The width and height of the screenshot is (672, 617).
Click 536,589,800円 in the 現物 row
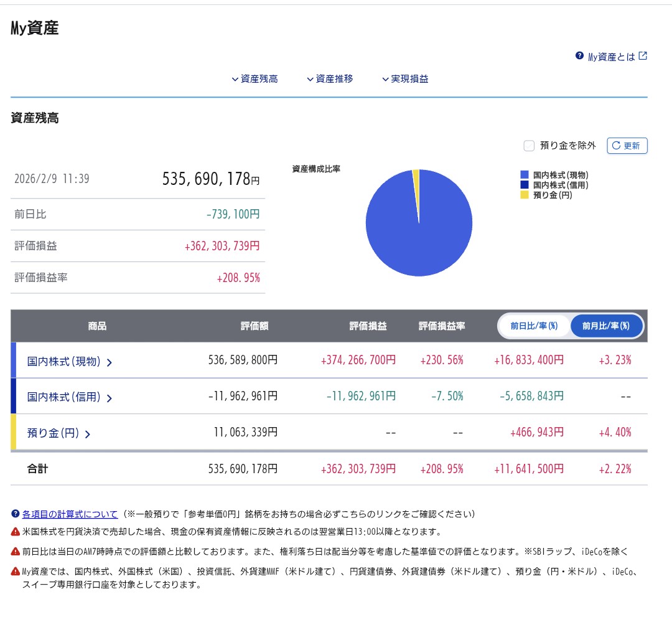243,360
